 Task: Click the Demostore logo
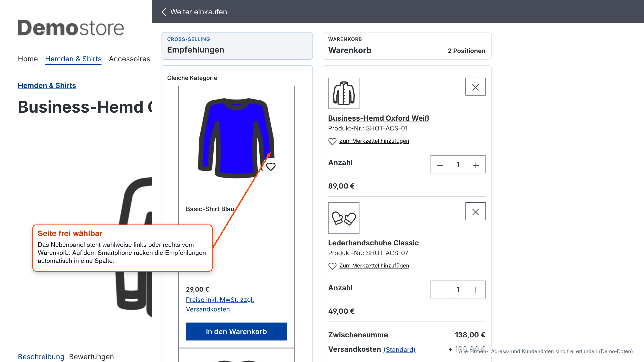click(71, 28)
